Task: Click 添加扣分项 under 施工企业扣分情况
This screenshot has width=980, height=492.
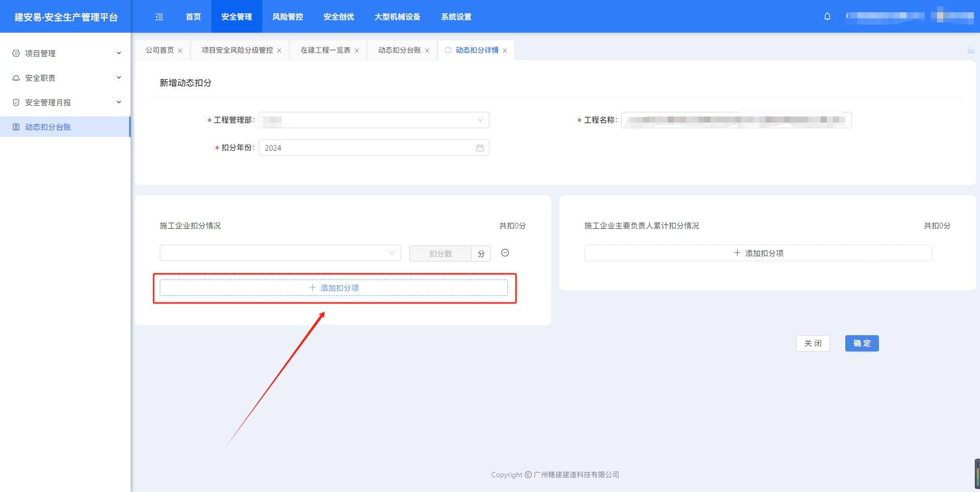Action: (334, 288)
